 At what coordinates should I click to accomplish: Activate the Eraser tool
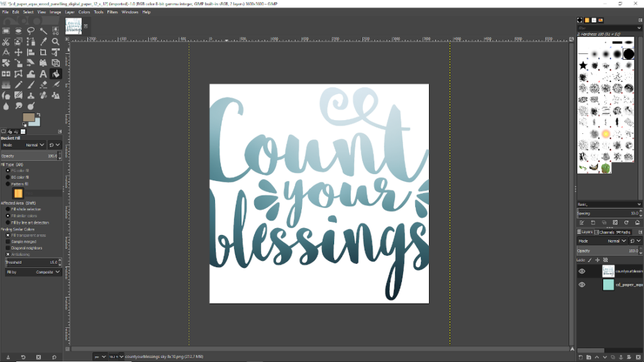[43, 85]
